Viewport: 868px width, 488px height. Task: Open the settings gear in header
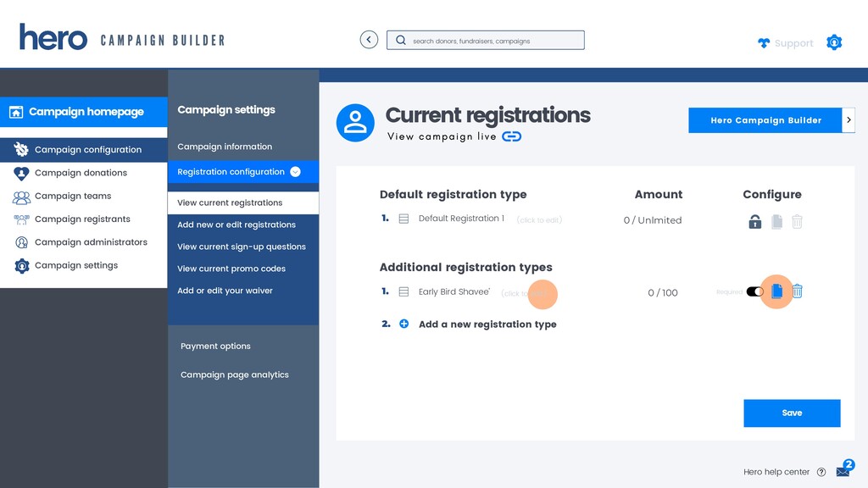coord(834,42)
